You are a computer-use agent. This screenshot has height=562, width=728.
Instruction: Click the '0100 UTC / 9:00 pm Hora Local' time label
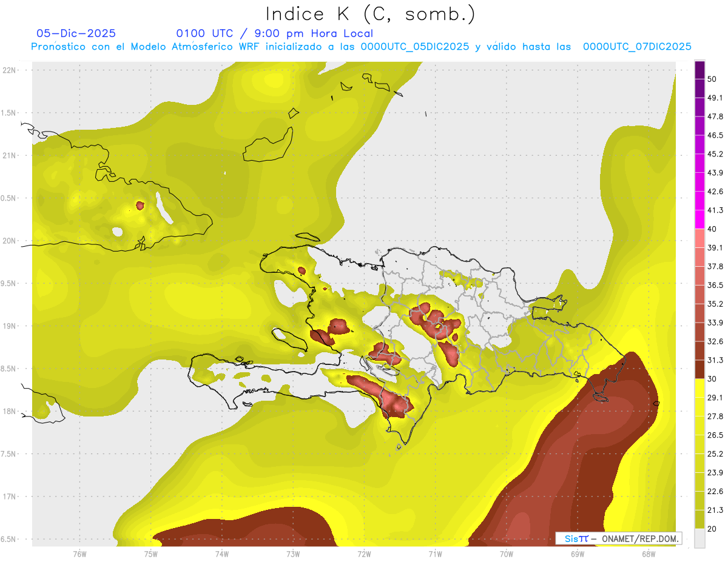(x=274, y=33)
